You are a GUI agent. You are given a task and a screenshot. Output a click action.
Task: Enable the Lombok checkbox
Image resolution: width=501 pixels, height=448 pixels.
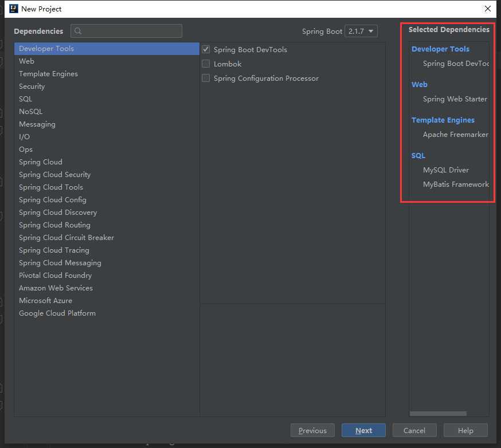206,64
